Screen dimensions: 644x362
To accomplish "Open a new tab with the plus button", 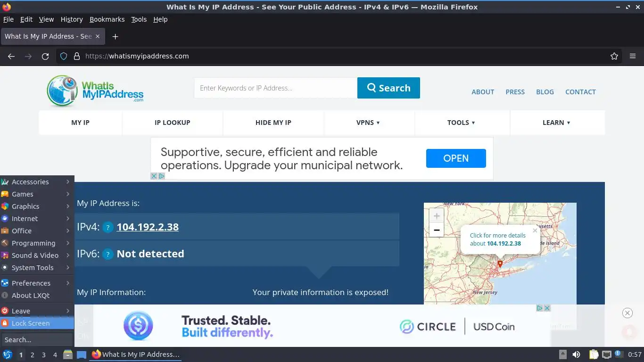I will 115,36.
